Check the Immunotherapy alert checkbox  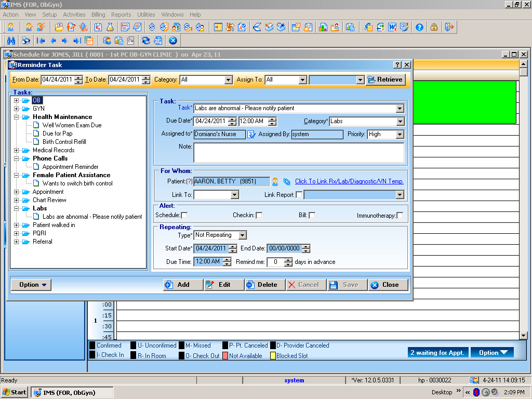(400, 216)
